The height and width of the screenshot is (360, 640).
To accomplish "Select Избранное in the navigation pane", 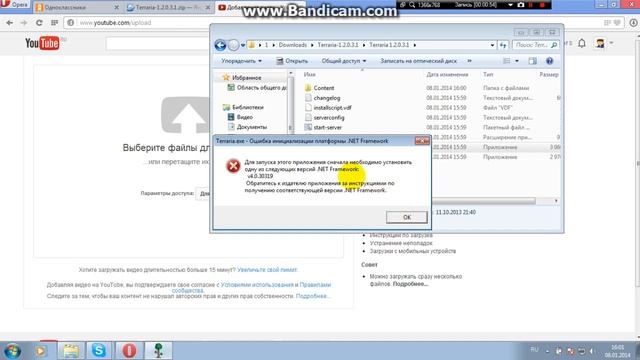I will point(246,78).
